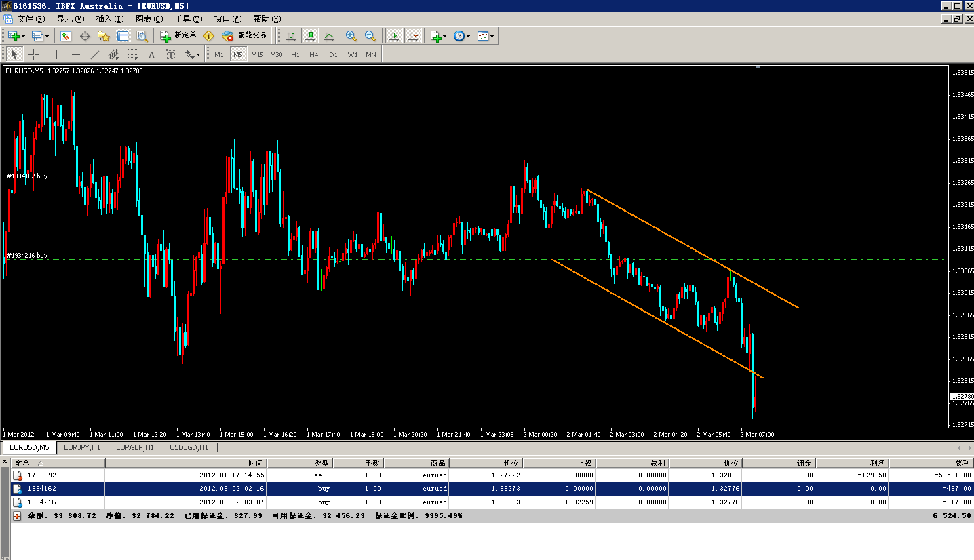Open MetaEditor with the yellow diamond icon
This screenshot has width=974, height=560.
(x=209, y=36)
